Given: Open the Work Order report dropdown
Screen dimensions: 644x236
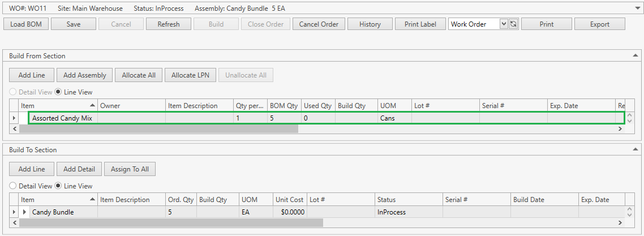Looking at the screenshot, I should 503,24.
